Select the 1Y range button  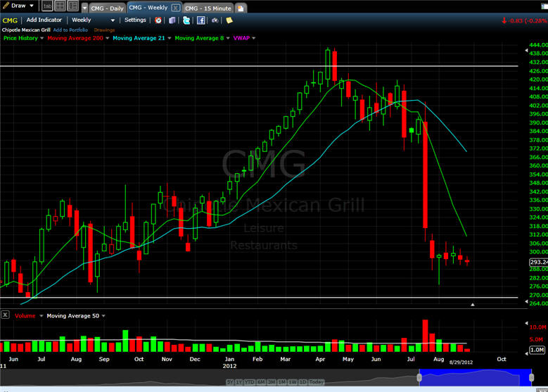[x=239, y=382]
